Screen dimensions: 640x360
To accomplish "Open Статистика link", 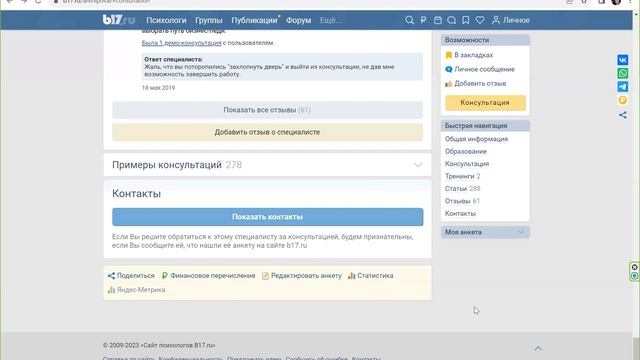I will [x=371, y=276].
